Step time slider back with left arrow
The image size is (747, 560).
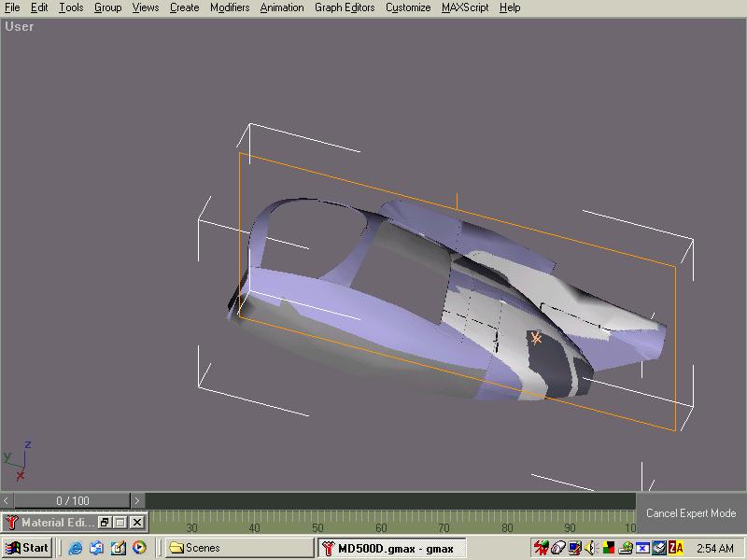7,501
